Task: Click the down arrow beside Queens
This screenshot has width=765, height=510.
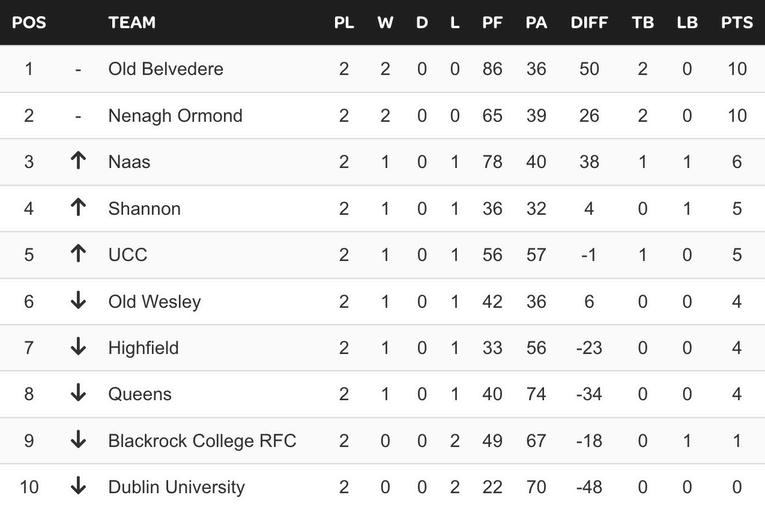Action: [x=78, y=393]
